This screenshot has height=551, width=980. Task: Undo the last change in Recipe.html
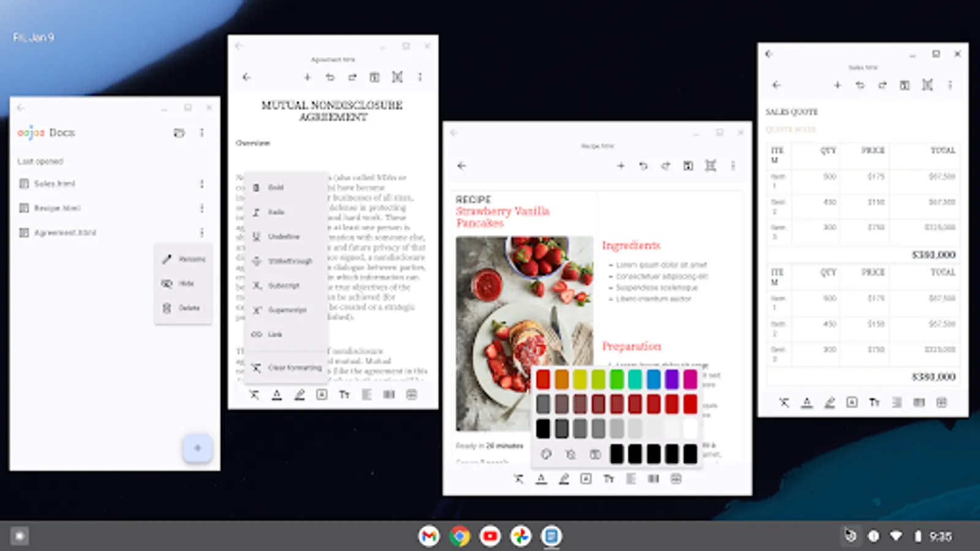pyautogui.click(x=643, y=165)
